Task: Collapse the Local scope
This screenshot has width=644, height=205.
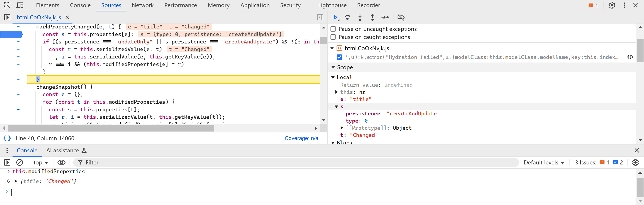Action: tap(333, 78)
